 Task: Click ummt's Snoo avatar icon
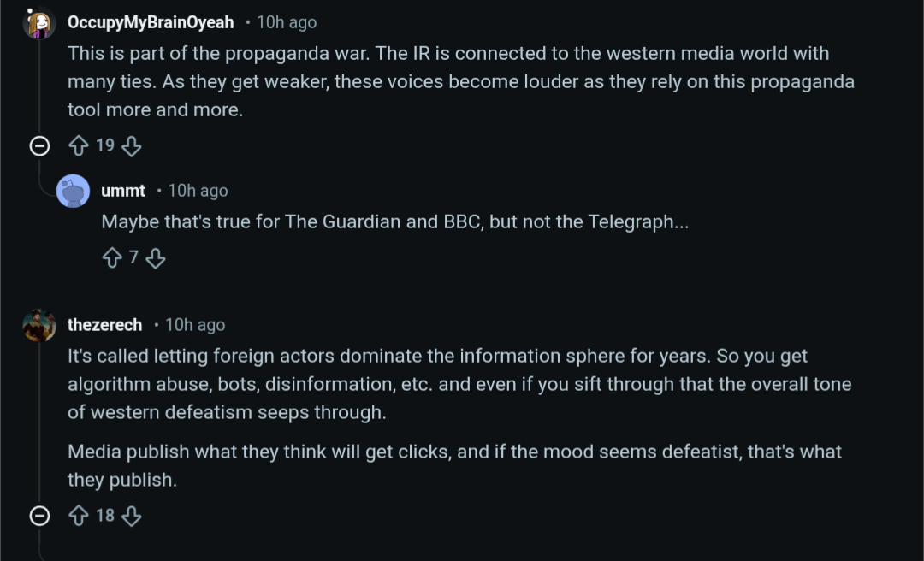point(73,191)
